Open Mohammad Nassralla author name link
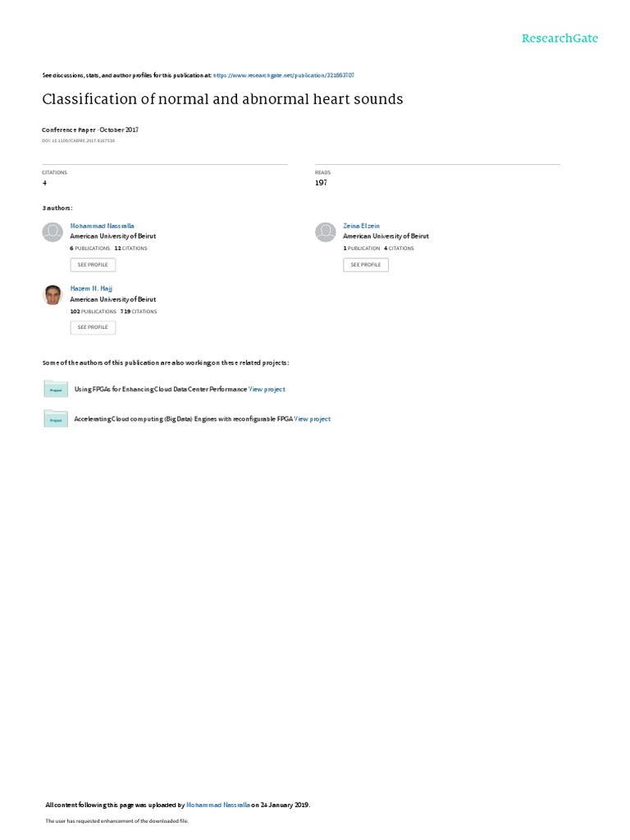630x840 pixels. point(102,226)
